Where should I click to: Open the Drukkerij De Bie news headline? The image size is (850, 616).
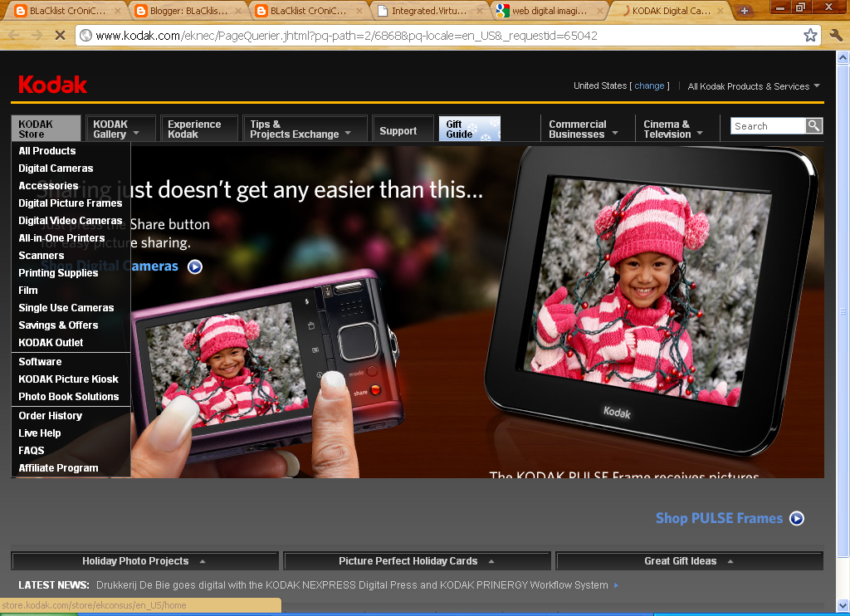point(352,585)
